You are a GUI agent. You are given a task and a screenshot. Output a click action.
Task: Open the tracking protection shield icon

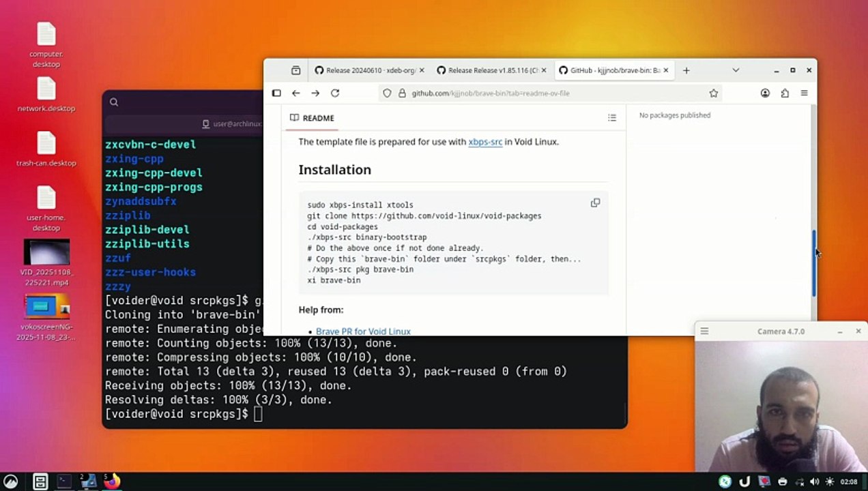387,93
